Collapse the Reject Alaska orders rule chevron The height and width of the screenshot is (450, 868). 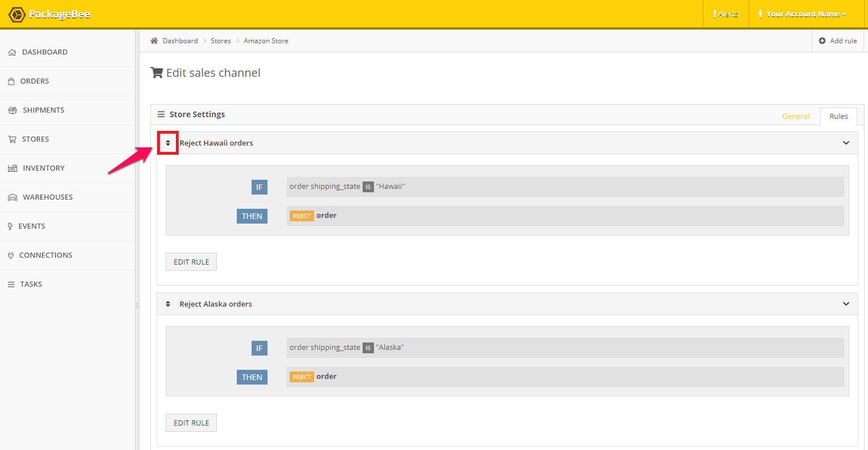point(846,304)
